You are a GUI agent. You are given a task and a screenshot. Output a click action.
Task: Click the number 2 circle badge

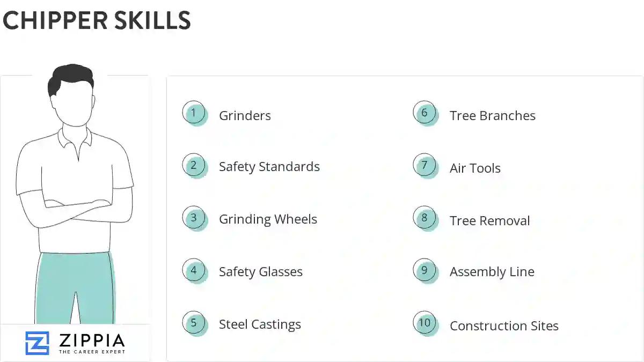coord(194,165)
